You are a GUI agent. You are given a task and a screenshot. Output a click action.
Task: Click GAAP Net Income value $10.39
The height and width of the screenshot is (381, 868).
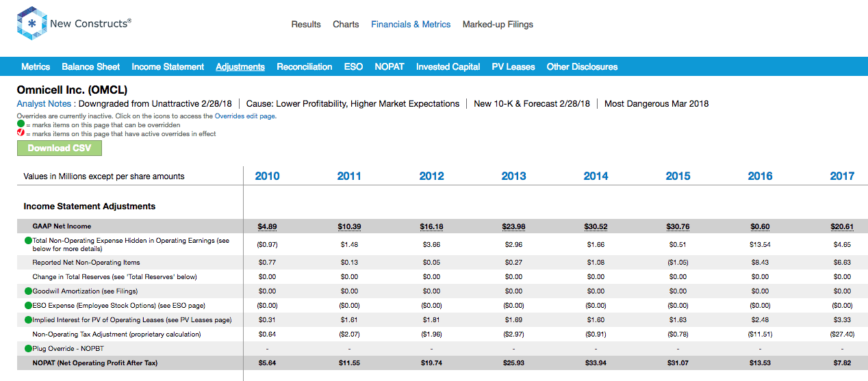(x=349, y=226)
